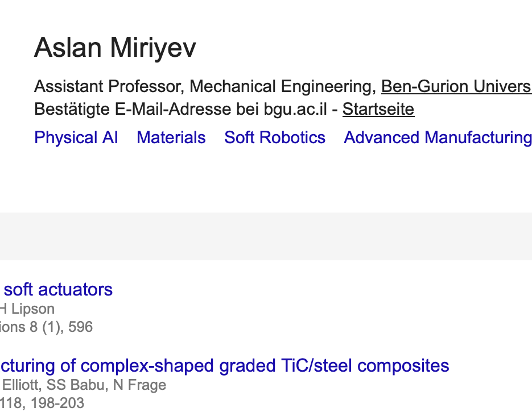Open the Startseite homepage link

coord(378,109)
